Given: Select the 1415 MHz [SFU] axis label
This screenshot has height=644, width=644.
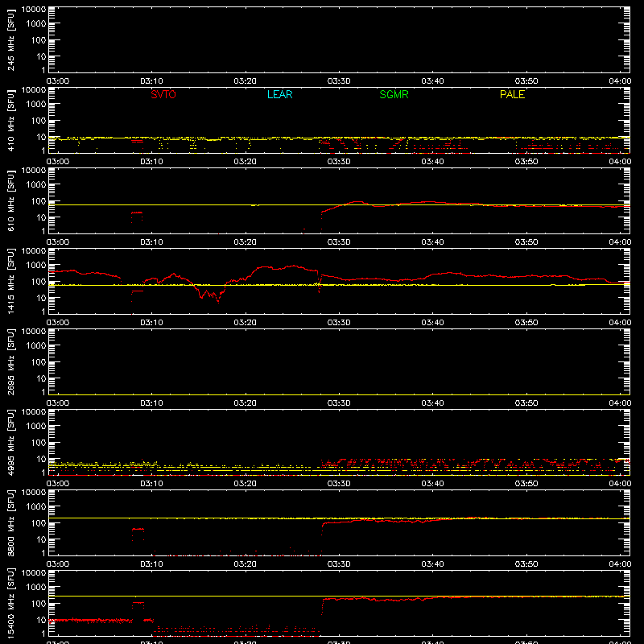Looking at the screenshot, I should [x=10, y=282].
